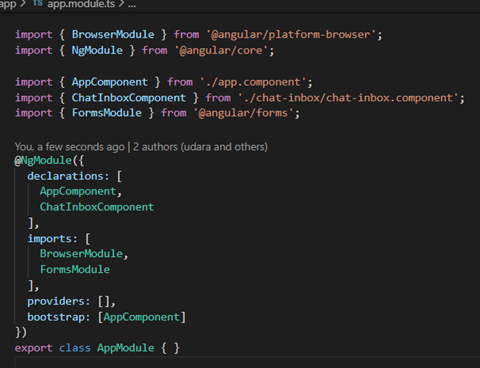
Task: Click the AppModule class name
Action: (126, 348)
